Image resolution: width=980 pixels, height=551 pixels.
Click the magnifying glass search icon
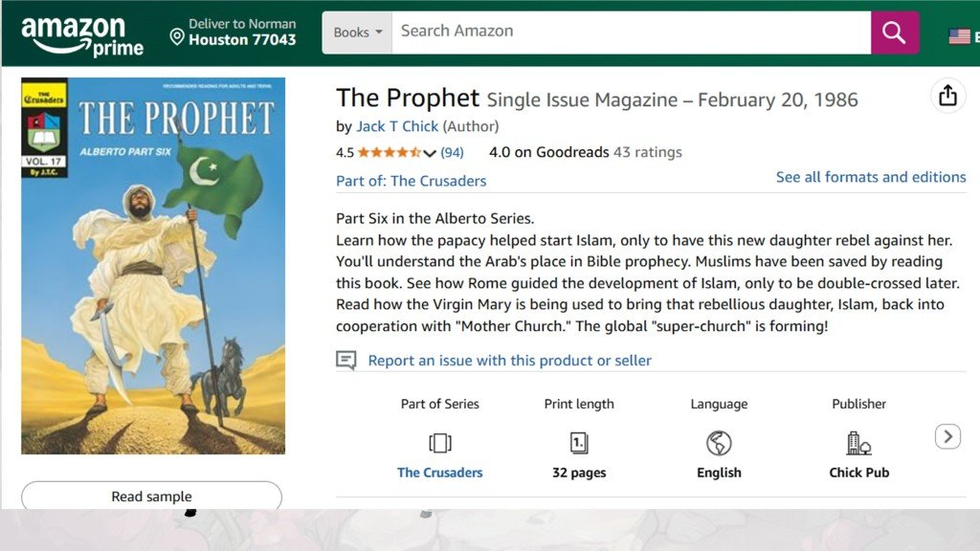pos(894,32)
